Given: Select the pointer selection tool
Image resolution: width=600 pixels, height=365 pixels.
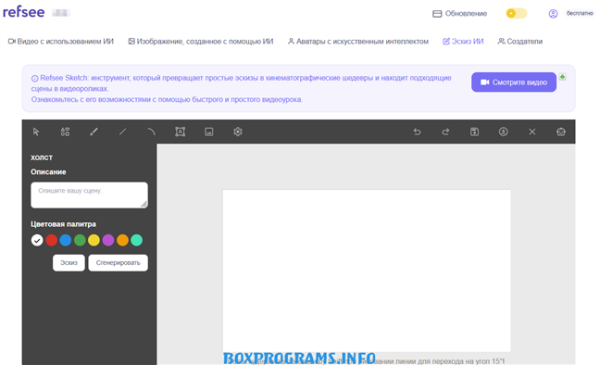Looking at the screenshot, I should (x=36, y=132).
